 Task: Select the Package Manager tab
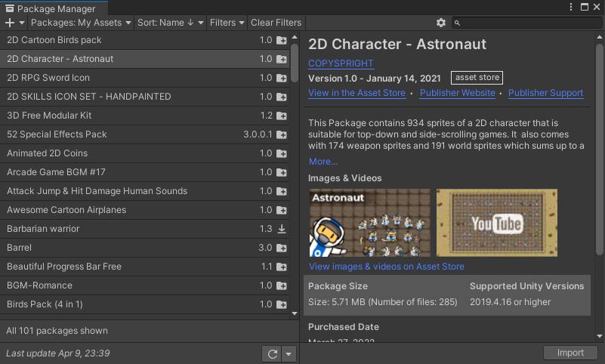[x=54, y=8]
